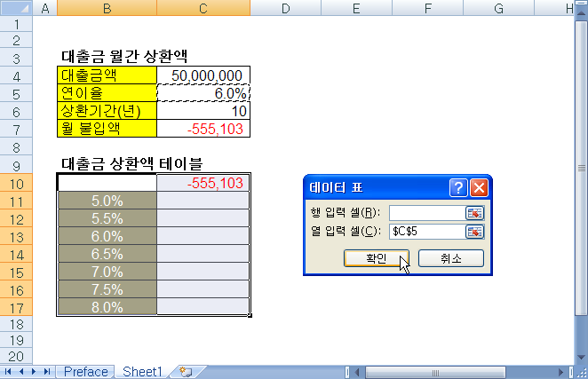Click the 대출금 상환액 테이블 title
The image size is (588, 379).
131,164
